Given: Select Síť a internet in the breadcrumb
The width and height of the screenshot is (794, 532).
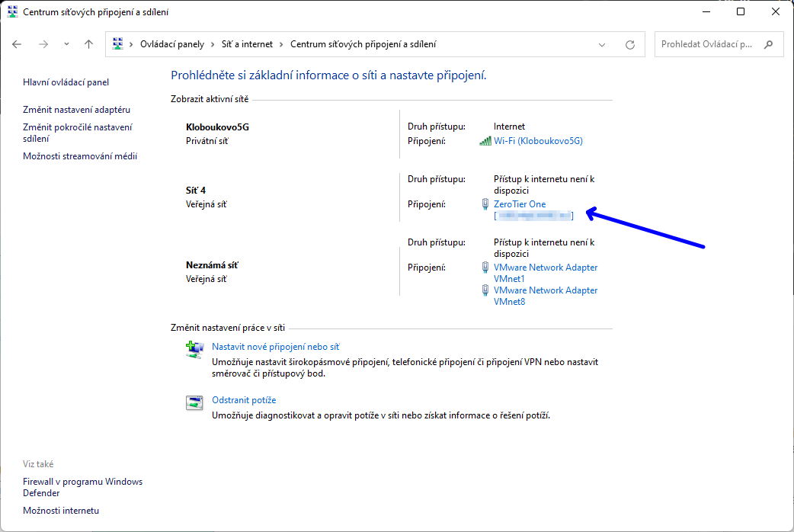Looking at the screenshot, I should coord(247,44).
